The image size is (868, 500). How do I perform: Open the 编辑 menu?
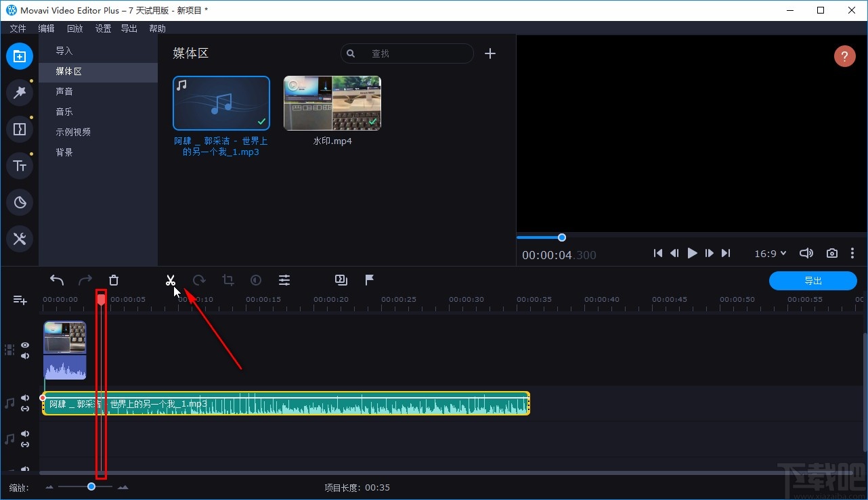tap(46, 28)
